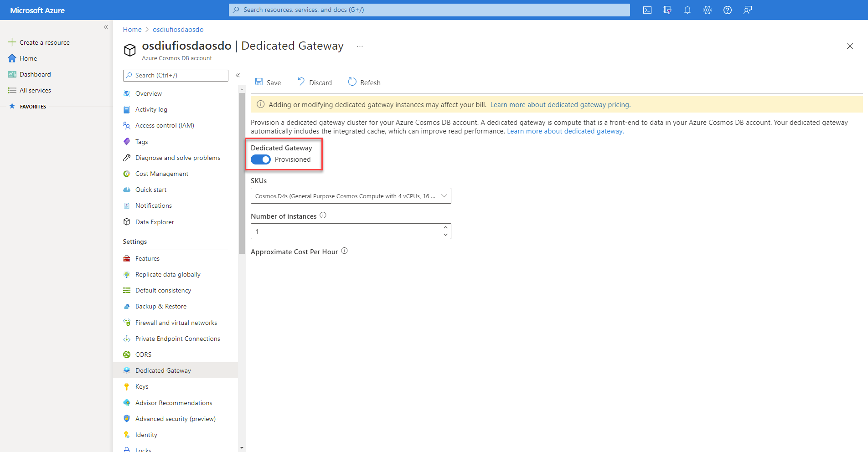
Task: Click the Quick start icon
Action: tap(127, 190)
